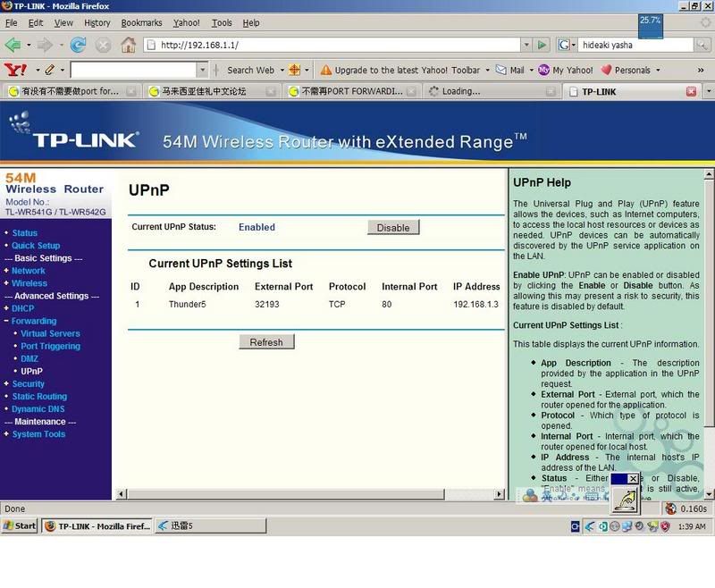Image resolution: width=715 pixels, height=588 pixels.
Task: Click the Upgrade Yahoo Toolbar warning icon
Action: pyautogui.click(x=325, y=70)
